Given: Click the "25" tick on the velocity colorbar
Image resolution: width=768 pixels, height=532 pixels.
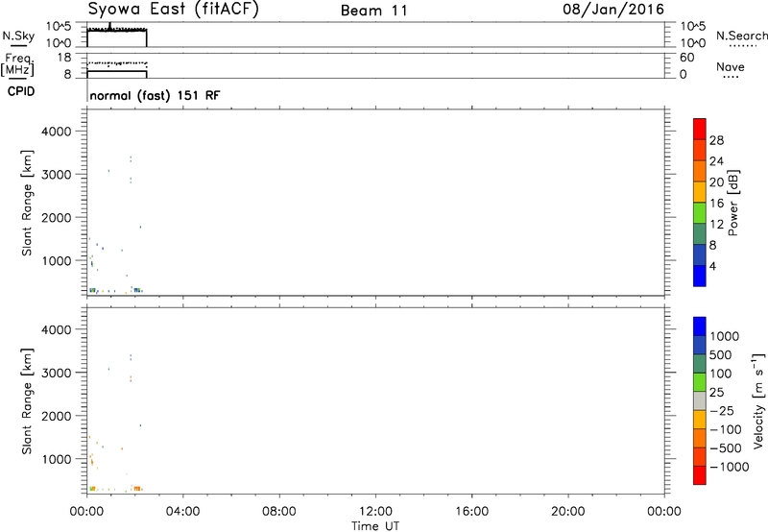Looking at the screenshot, I should [x=716, y=393].
